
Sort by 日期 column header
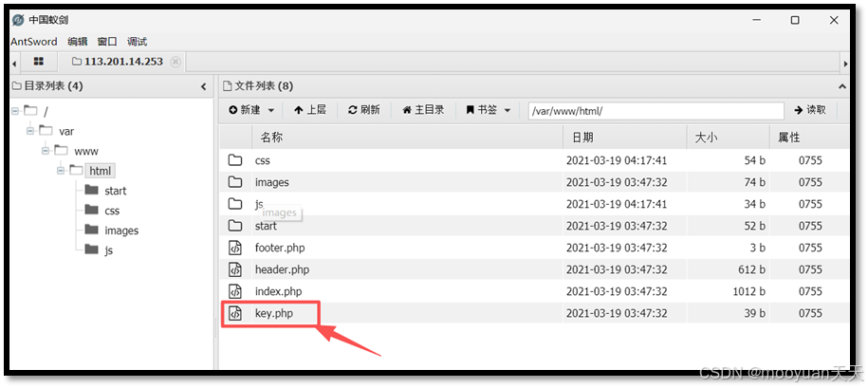pos(625,138)
